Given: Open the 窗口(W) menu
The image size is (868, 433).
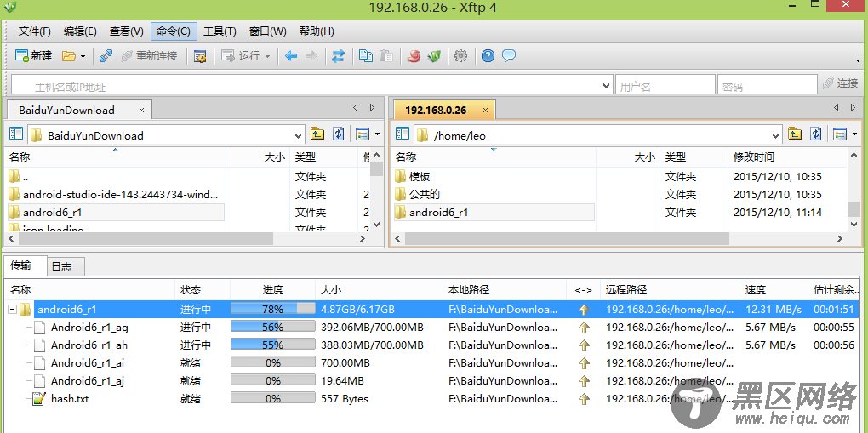Looking at the screenshot, I should click(268, 31).
